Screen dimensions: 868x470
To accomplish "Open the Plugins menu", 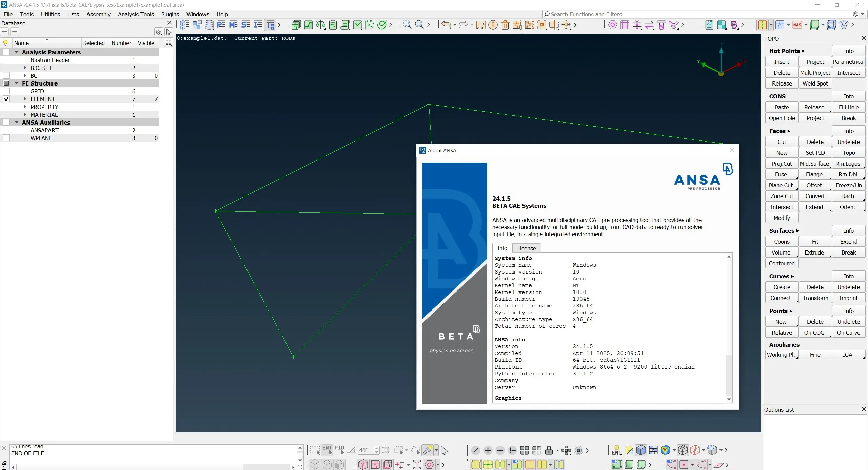I will pos(170,14).
